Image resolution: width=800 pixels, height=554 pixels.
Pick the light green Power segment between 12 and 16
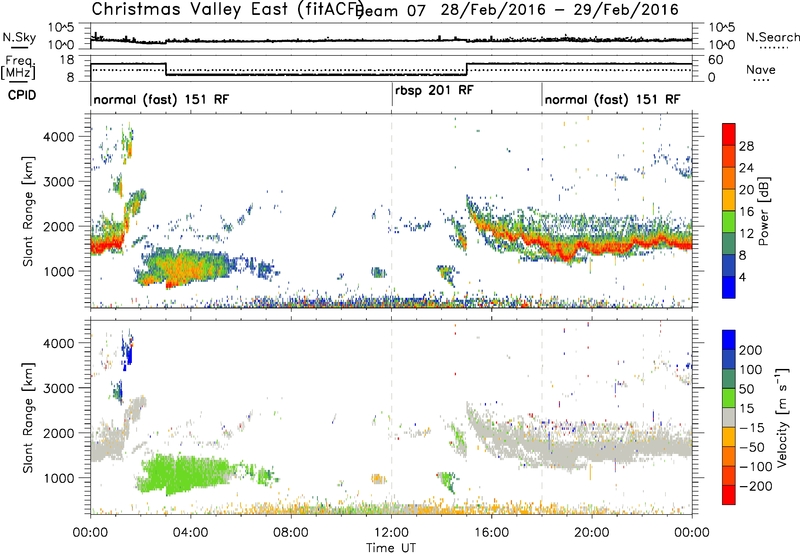click(729, 222)
